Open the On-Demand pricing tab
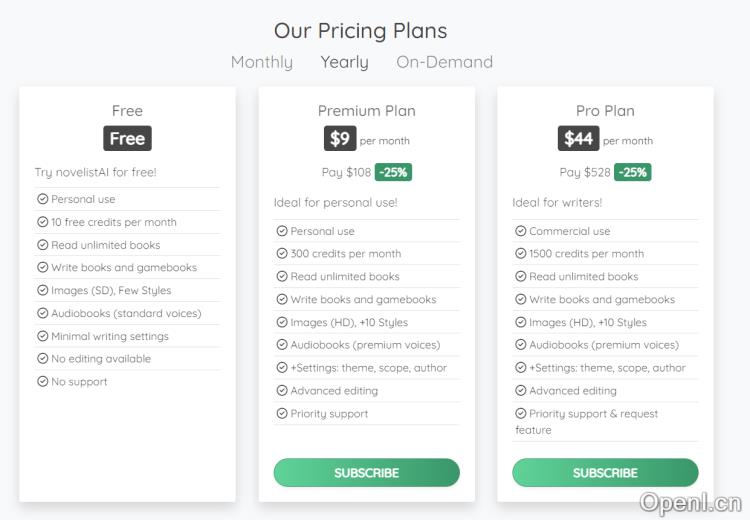This screenshot has width=750, height=520. (x=444, y=62)
